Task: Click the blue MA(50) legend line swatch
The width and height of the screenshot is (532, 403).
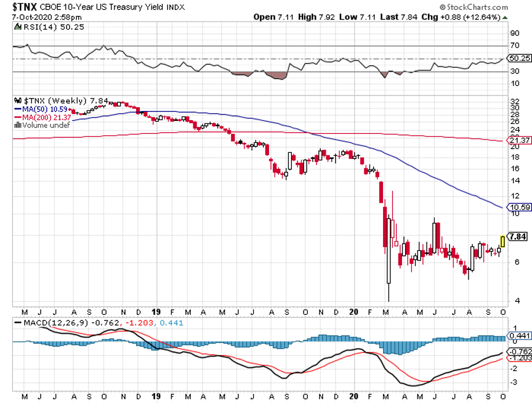Action: point(17,109)
